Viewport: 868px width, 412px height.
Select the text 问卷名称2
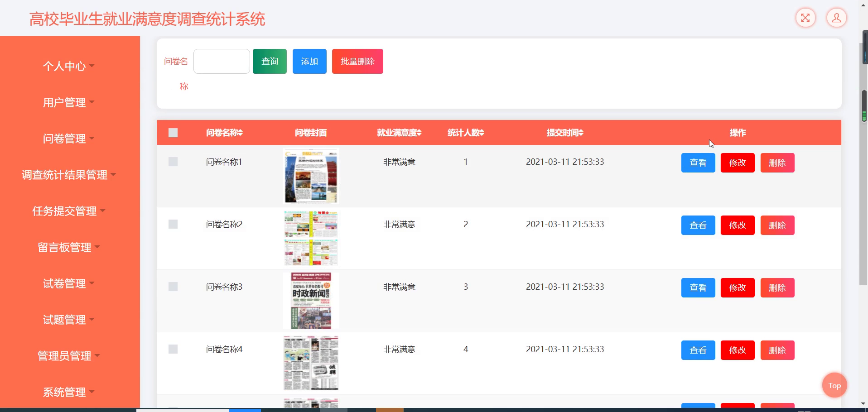pyautogui.click(x=224, y=224)
